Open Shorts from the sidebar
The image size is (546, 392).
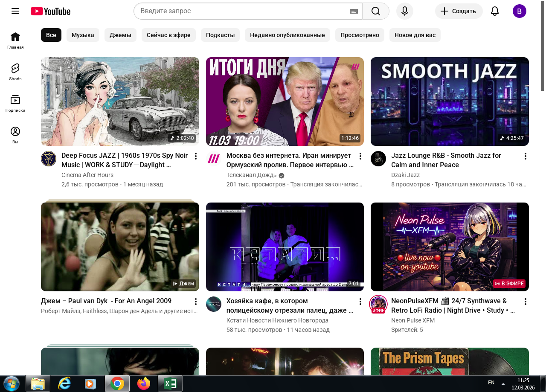[x=15, y=72]
